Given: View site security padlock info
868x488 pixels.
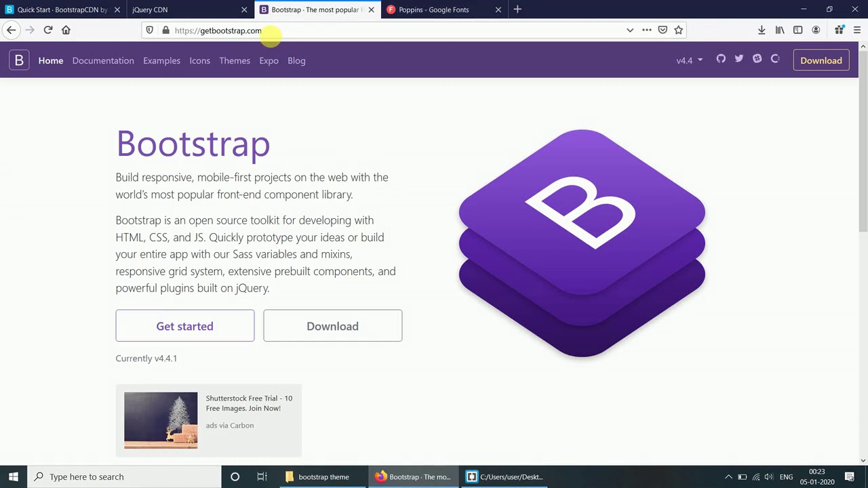Looking at the screenshot, I should tap(165, 30).
